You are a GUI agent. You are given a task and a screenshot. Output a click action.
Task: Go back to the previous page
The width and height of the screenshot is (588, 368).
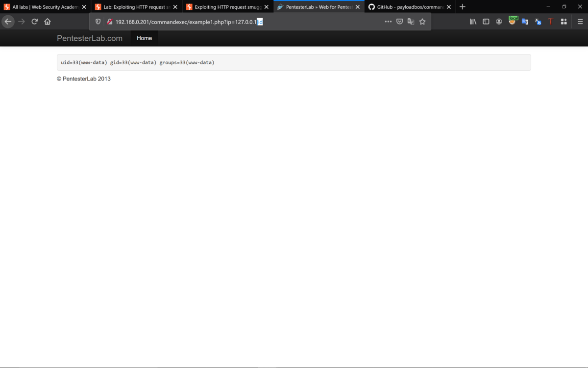[8, 22]
